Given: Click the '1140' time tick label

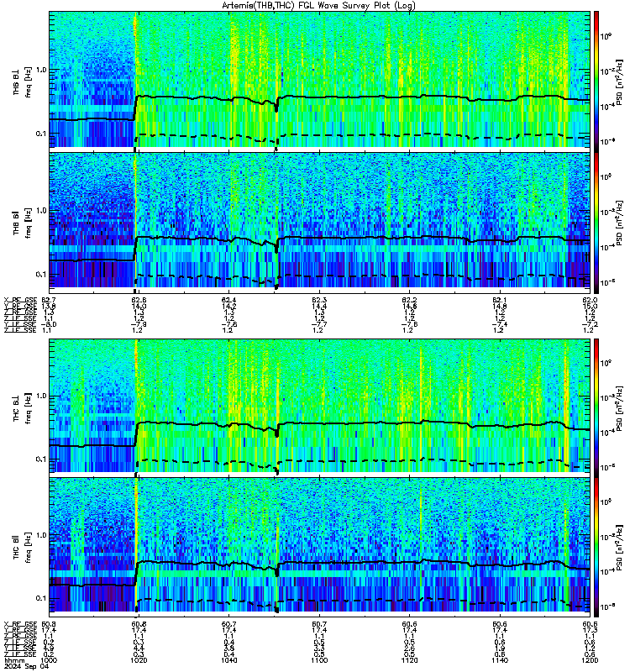Looking at the screenshot, I should 500,660.
